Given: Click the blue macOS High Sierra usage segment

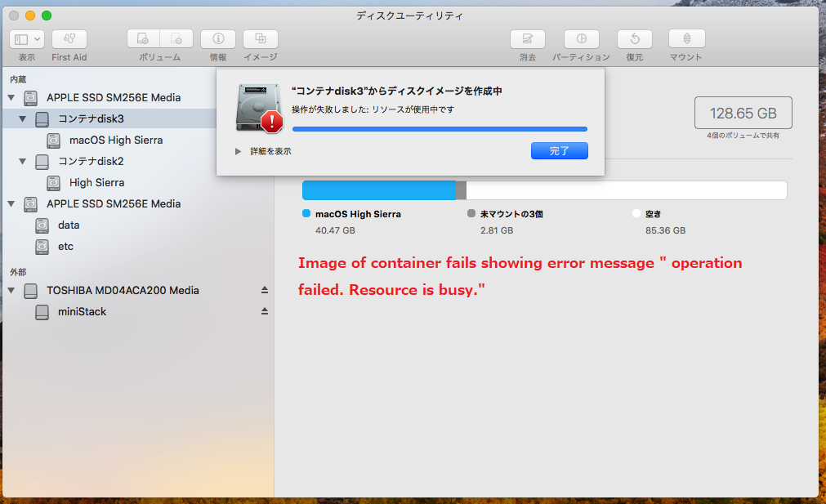Looking at the screenshot, I should [x=379, y=190].
